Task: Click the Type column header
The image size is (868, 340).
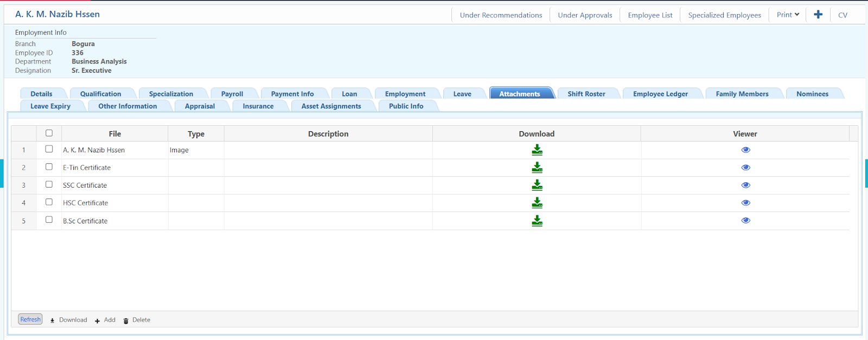Action: tap(196, 134)
